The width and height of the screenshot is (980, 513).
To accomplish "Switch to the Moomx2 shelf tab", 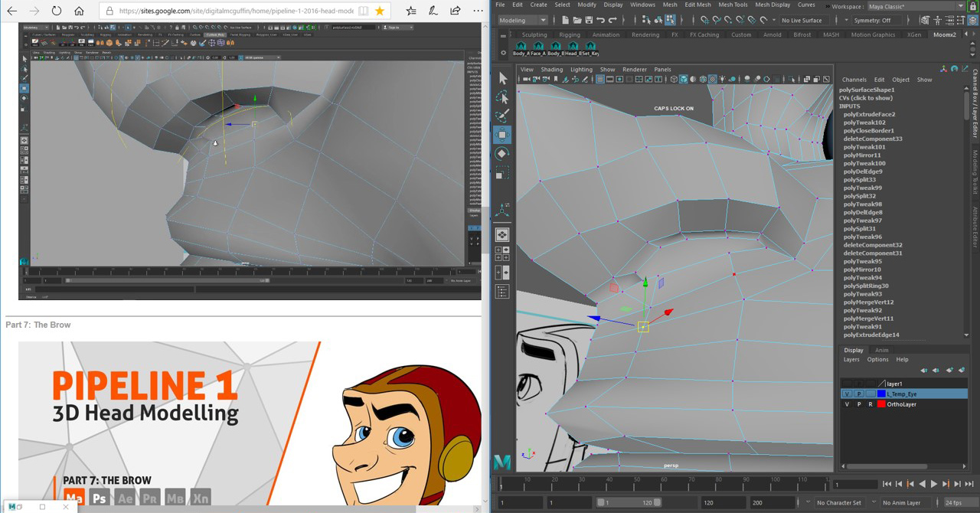I will (945, 34).
